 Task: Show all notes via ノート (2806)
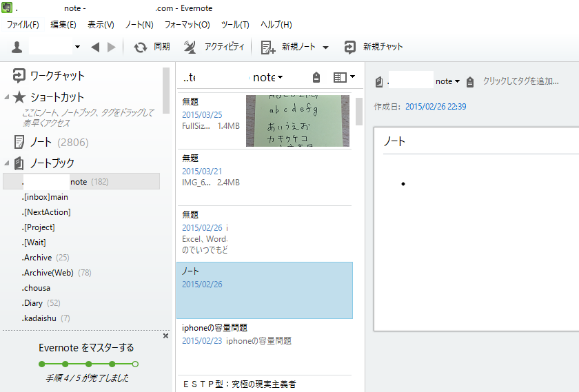51,142
